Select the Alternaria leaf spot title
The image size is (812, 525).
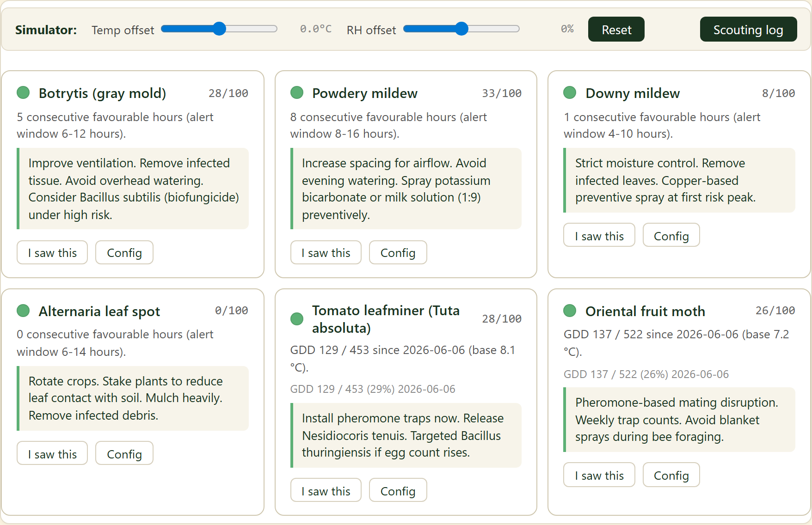point(99,311)
